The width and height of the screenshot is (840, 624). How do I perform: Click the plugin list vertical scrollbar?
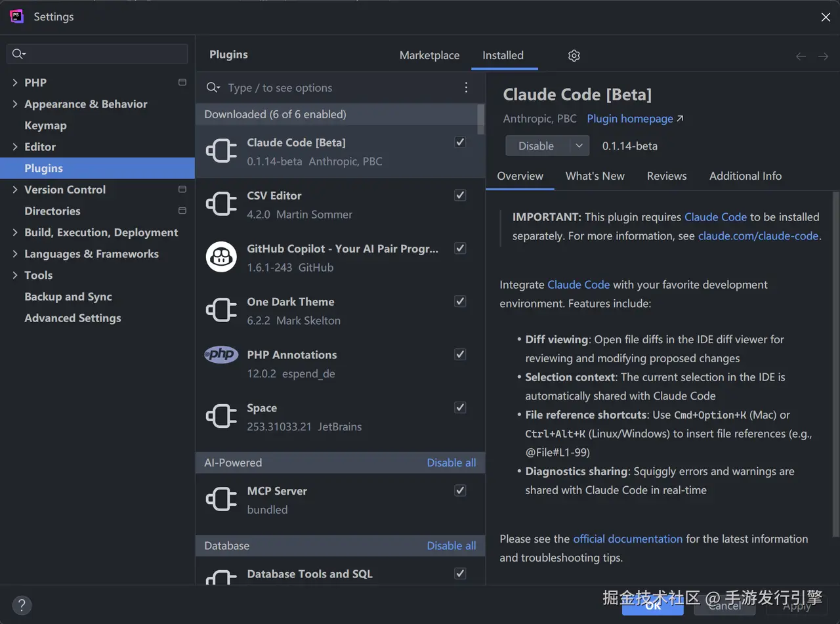pos(481,118)
